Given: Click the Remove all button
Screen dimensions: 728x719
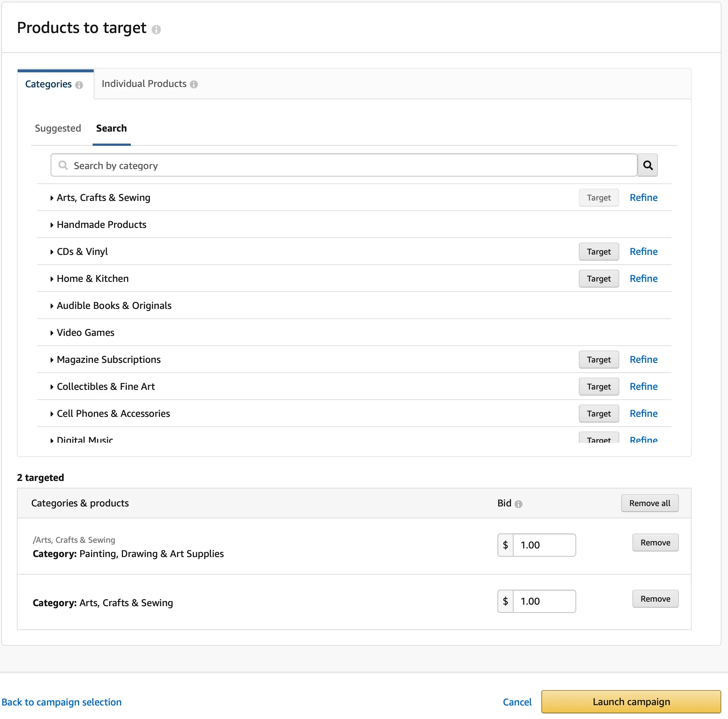Looking at the screenshot, I should (x=650, y=503).
